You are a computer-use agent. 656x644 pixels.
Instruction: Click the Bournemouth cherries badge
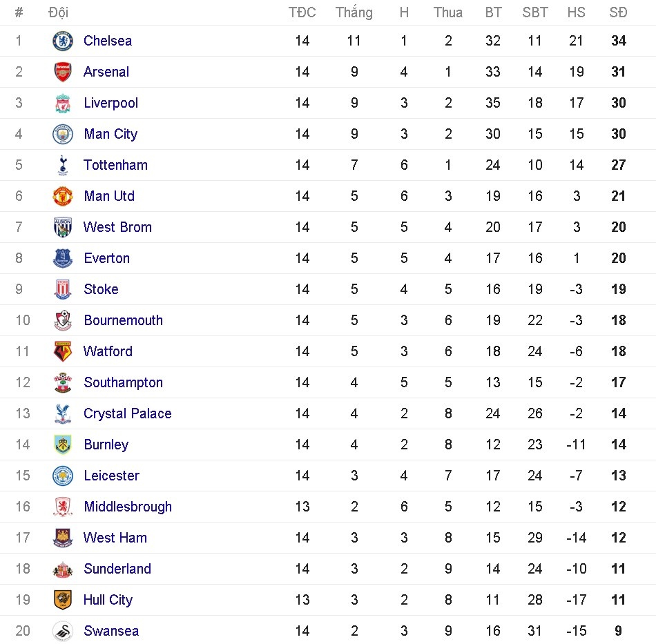click(61, 320)
